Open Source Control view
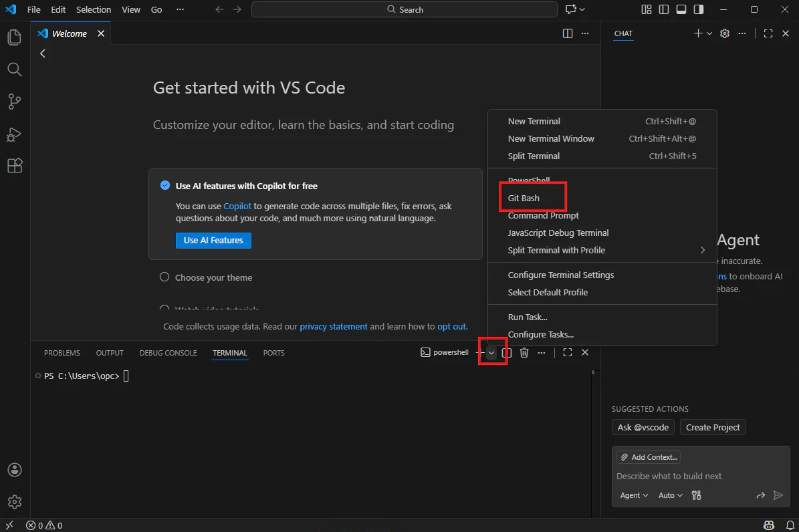The image size is (799, 532). (14, 102)
